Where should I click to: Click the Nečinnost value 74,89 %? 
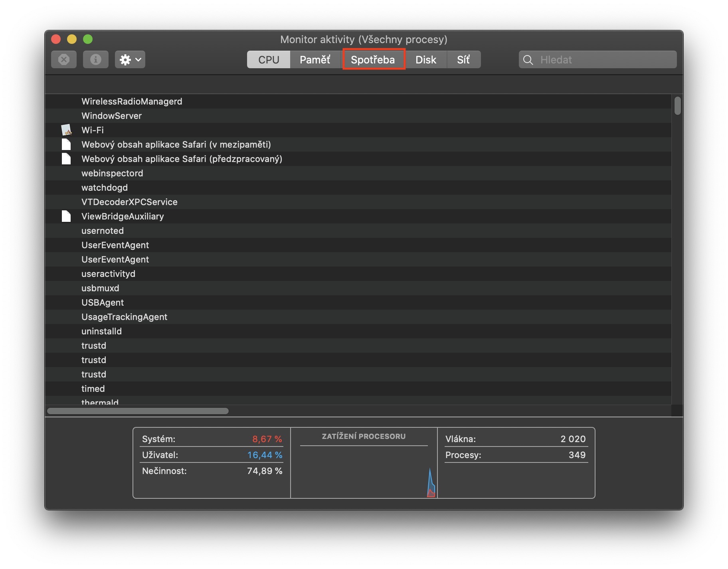(265, 471)
